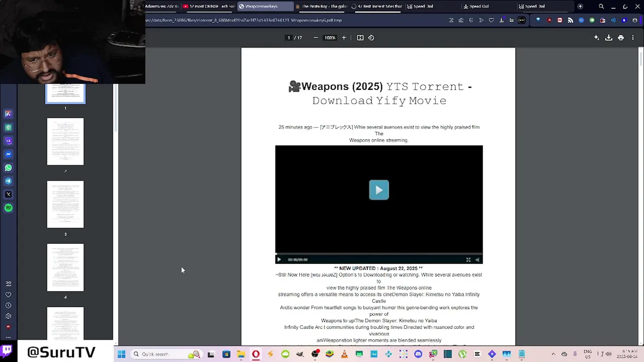Image resolution: width=644 pixels, height=362 pixels.
Task: Open ENG US language switcher
Action: click(588, 354)
